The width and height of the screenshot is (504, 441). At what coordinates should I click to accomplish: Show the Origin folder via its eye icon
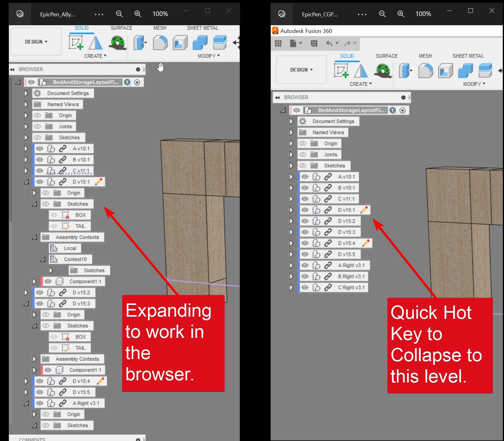click(38, 115)
